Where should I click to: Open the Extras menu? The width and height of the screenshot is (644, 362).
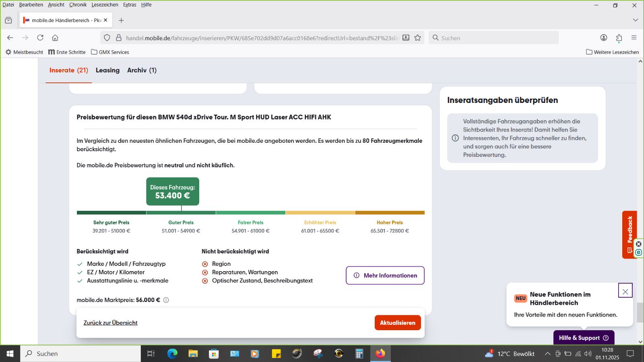[130, 5]
